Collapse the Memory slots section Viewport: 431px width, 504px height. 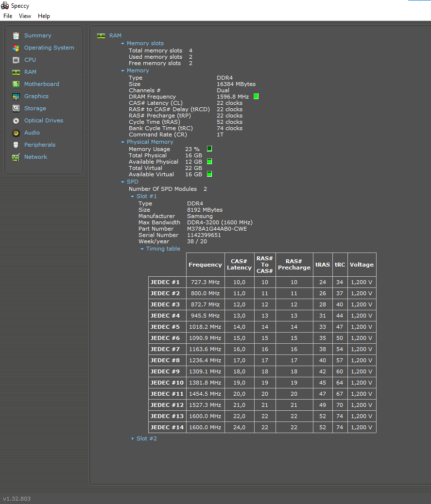pyautogui.click(x=122, y=43)
